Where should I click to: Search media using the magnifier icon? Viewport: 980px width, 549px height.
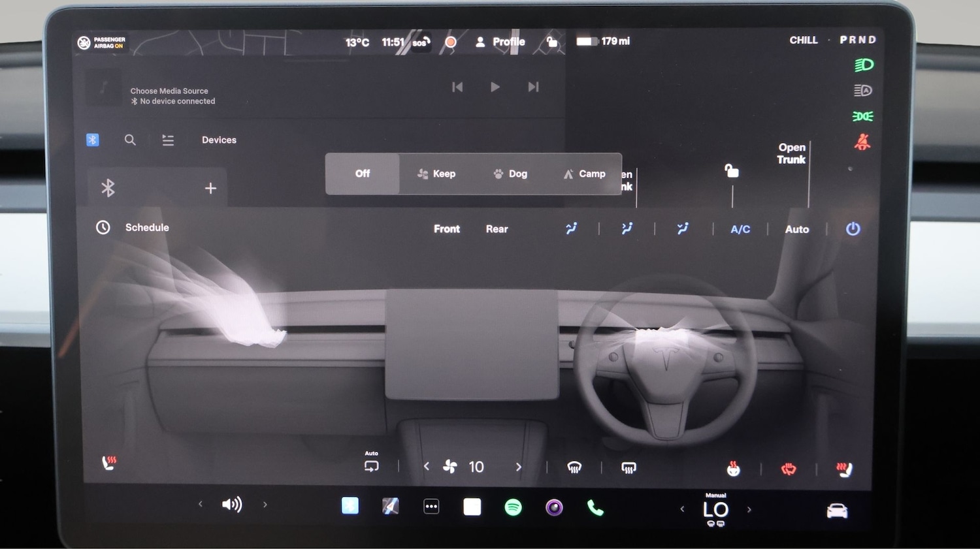(130, 140)
